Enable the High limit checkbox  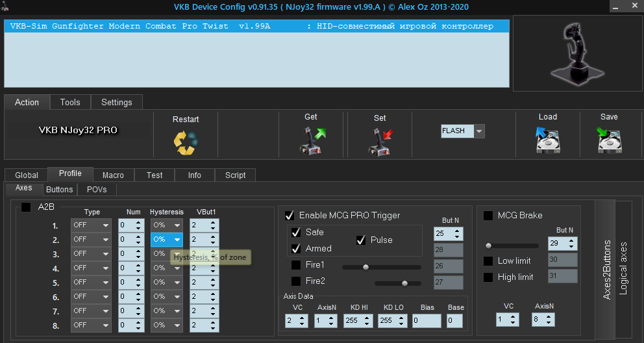click(x=488, y=277)
